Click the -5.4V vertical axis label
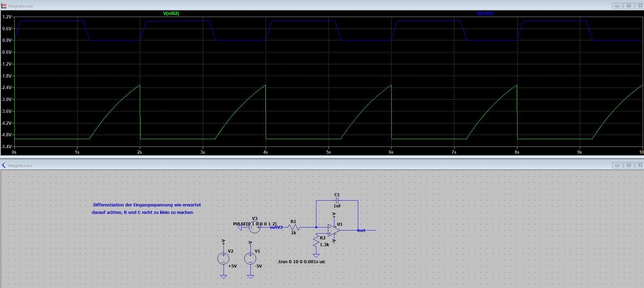Image resolution: width=644 pixels, height=288 pixels. tap(6, 147)
